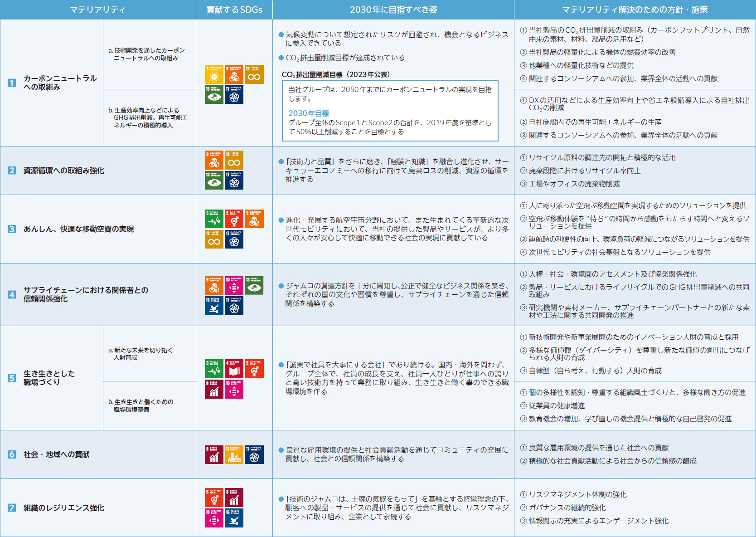This screenshot has height=537, width=756.
Task: Click number 4 badge beside サプライチェーン
Action: tap(12, 294)
